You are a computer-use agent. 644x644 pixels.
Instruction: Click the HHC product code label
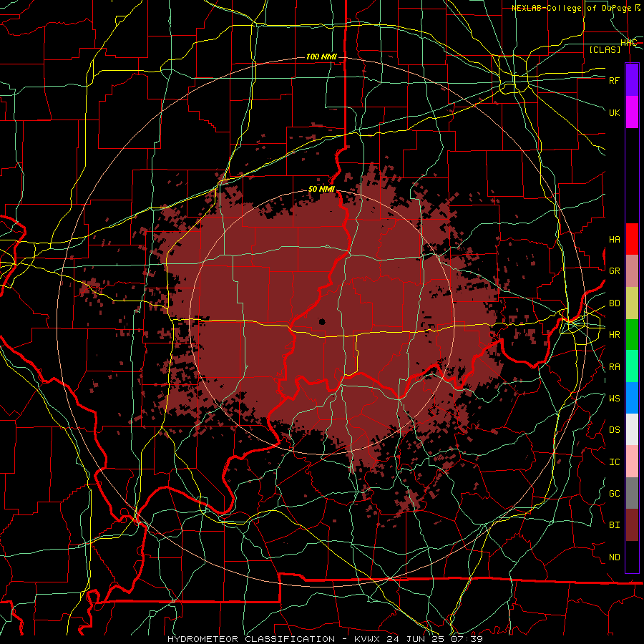click(x=628, y=43)
